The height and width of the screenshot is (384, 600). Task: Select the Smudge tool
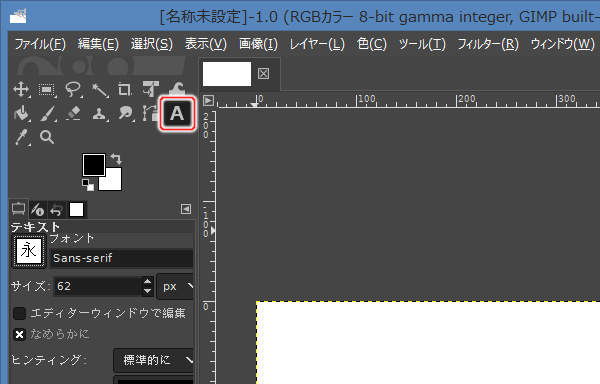[125, 114]
